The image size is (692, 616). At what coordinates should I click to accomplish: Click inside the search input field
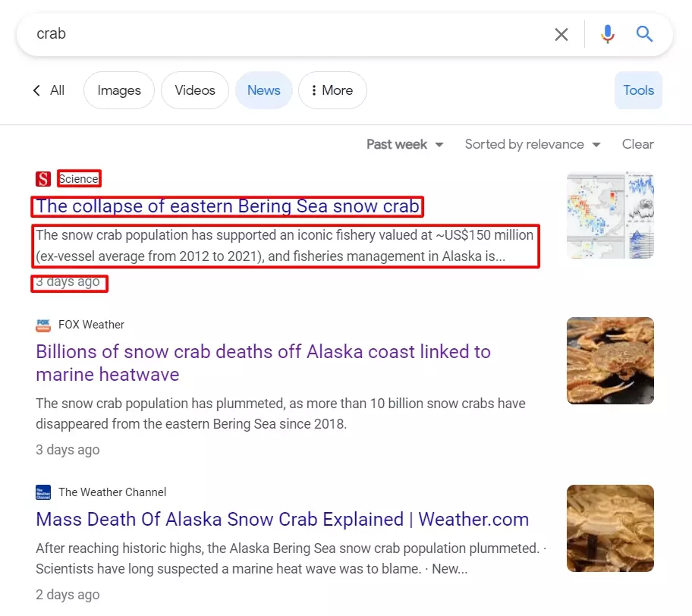[228, 34]
